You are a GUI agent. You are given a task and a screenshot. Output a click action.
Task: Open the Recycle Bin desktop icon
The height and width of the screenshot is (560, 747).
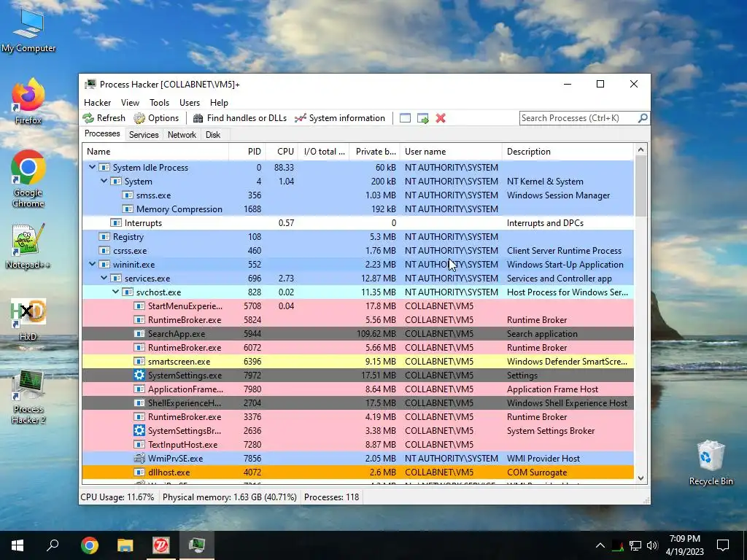click(x=711, y=463)
